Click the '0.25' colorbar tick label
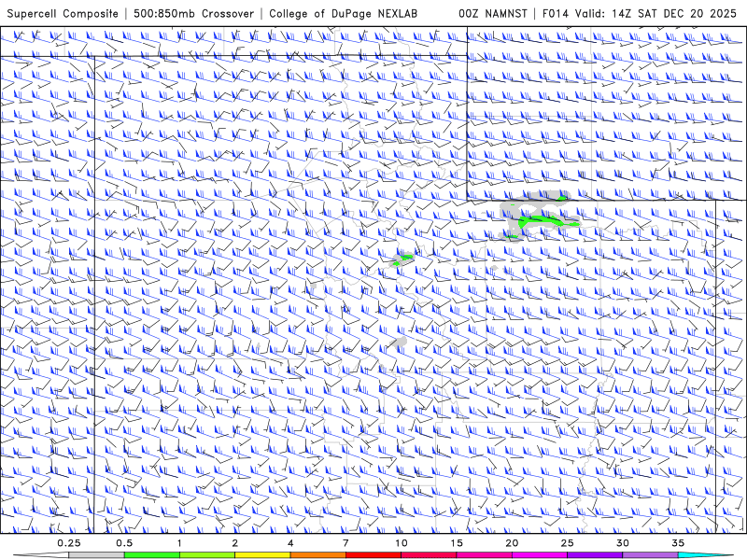Image resolution: width=747 pixels, height=560 pixels. point(68,543)
